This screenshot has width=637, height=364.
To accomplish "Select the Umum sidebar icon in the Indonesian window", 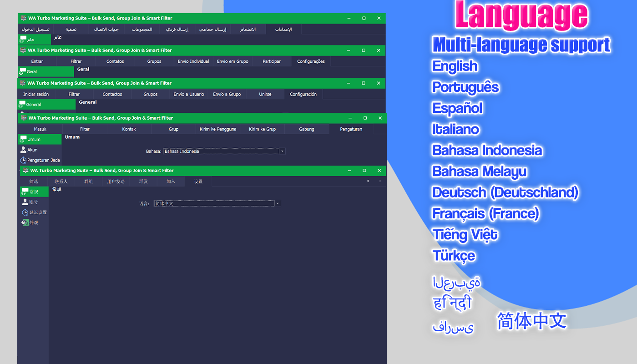I will pyautogui.click(x=23, y=139).
